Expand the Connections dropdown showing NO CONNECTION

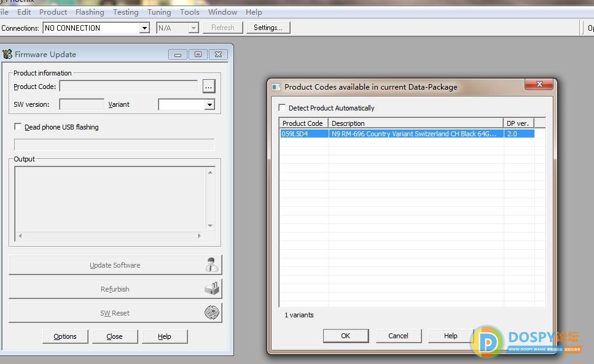pyautogui.click(x=144, y=28)
